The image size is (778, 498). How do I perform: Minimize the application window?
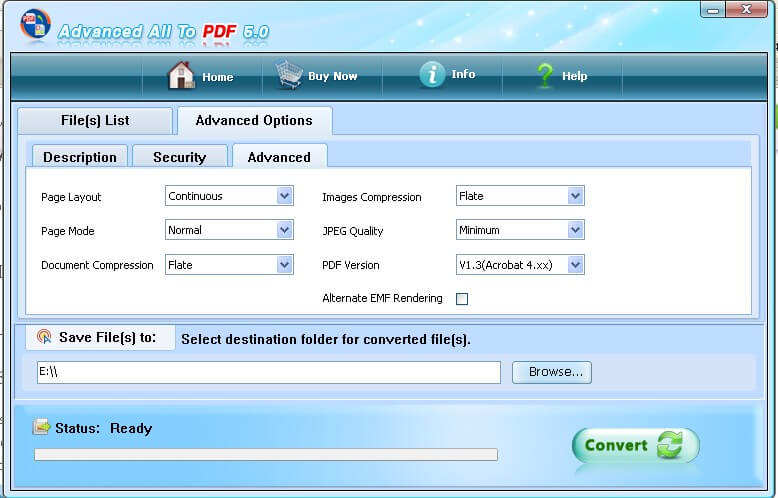click(713, 10)
